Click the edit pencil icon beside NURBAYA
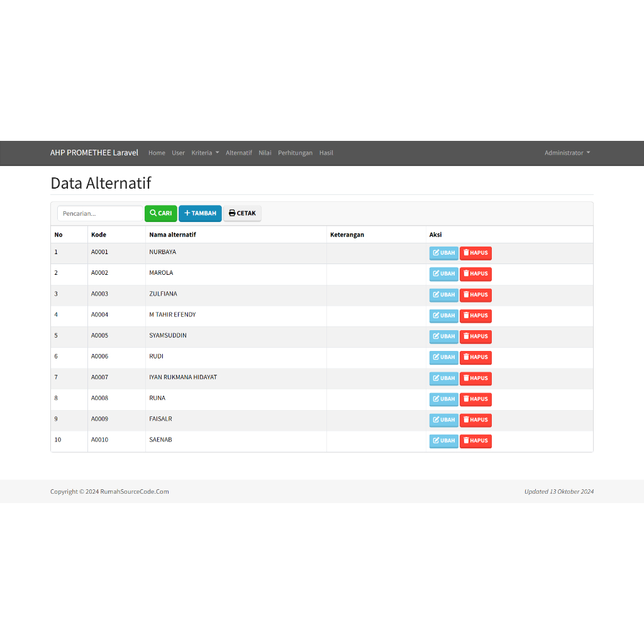The height and width of the screenshot is (644, 644). coord(435,253)
